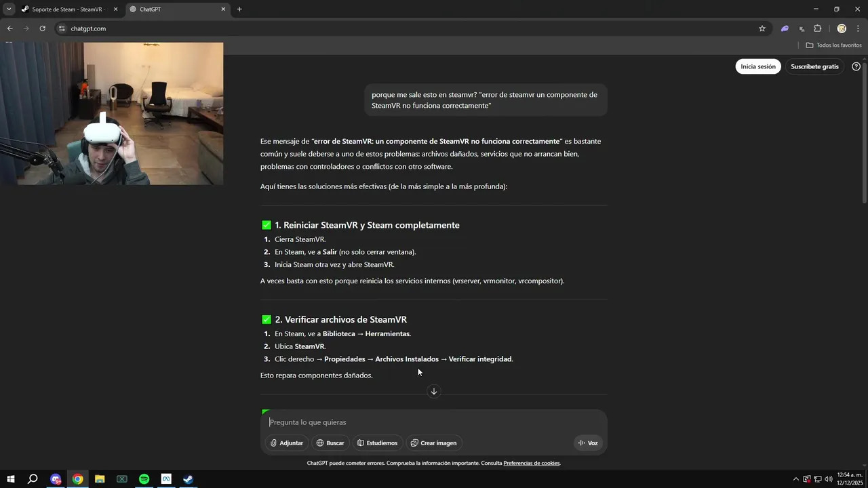Open Chrome's three-dot menu
Image resolution: width=868 pixels, height=488 pixels.
point(858,28)
